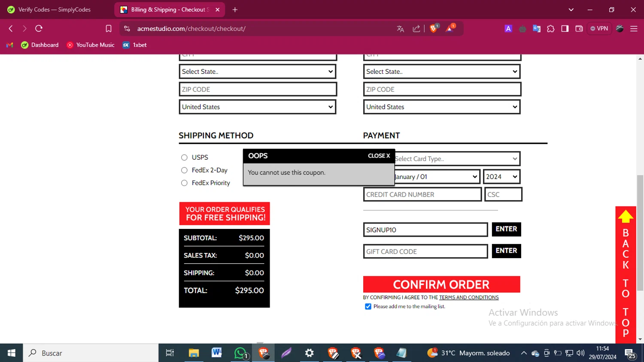Viewport: 644px width, 362px height.
Task: Open Brave Shields lion icon
Action: coord(434,28)
